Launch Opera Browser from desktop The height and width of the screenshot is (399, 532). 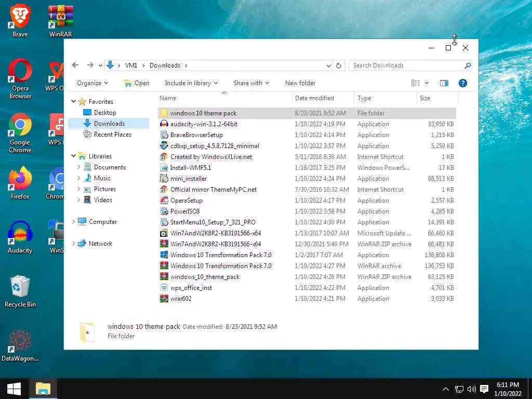(x=20, y=79)
